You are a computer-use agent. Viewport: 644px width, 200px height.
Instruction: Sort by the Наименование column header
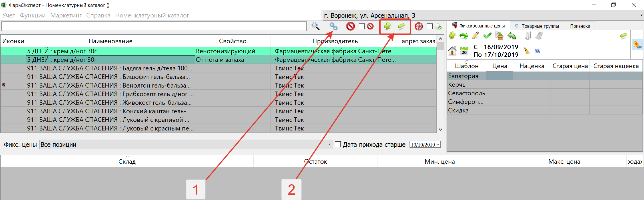110,41
